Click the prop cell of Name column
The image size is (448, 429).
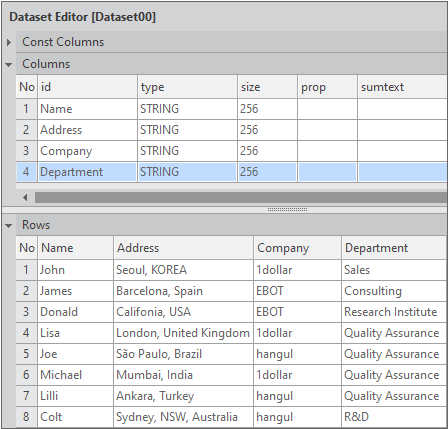[327, 109]
